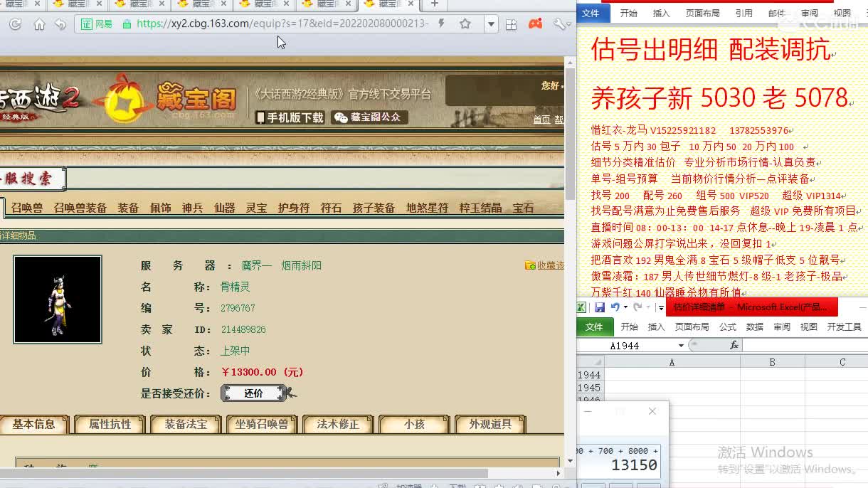Open the 数据 tab in Excel

(755, 327)
